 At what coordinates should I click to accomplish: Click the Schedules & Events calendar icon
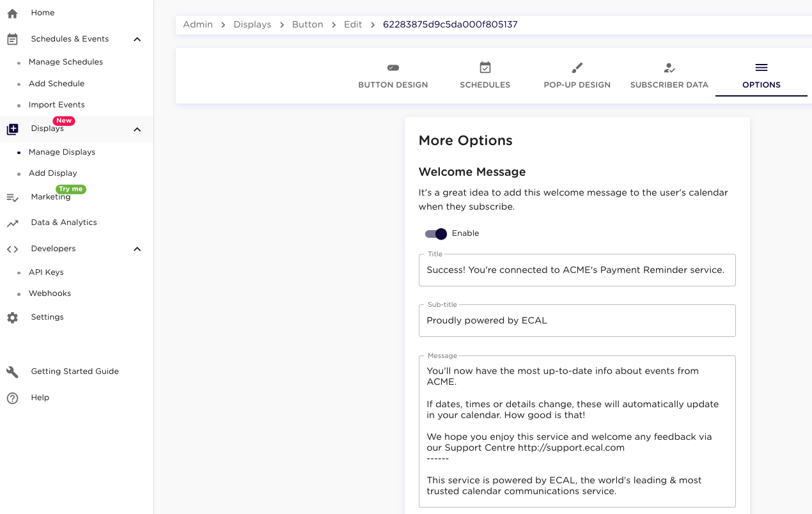pyautogui.click(x=12, y=39)
